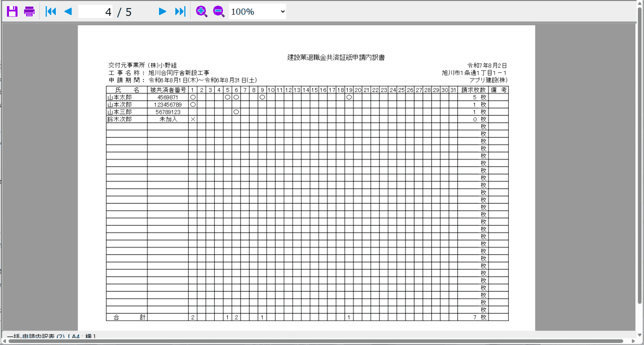The image size is (644, 345).
Task: Click the 合 計 row label
Action: coord(129,317)
